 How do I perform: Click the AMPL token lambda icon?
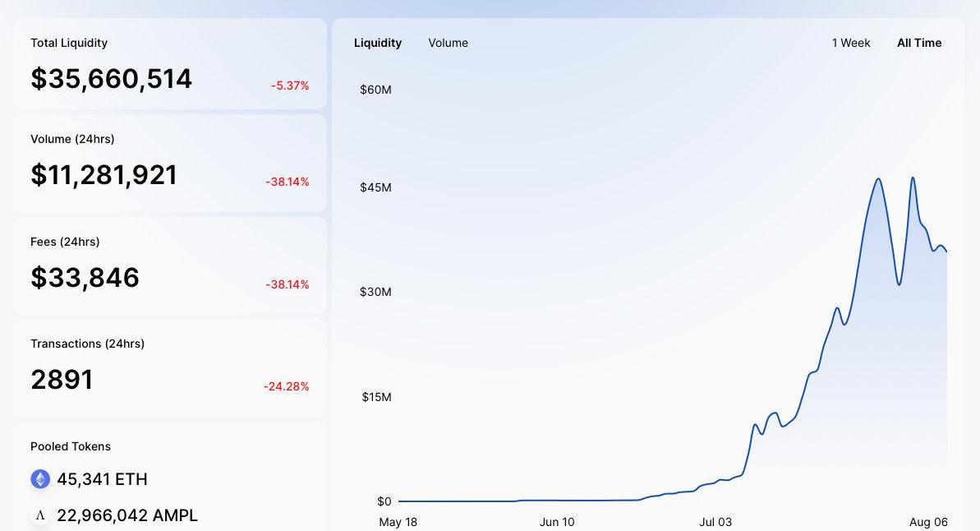(40, 515)
